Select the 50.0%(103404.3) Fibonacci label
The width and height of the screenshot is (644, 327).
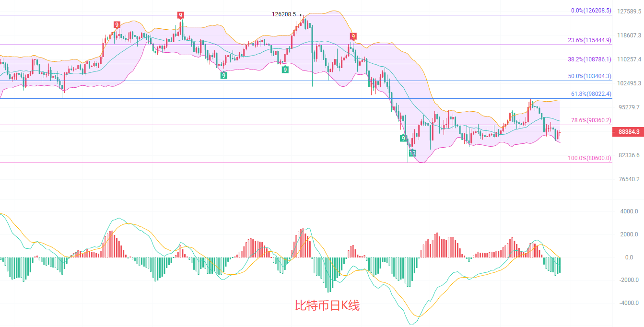(x=589, y=76)
